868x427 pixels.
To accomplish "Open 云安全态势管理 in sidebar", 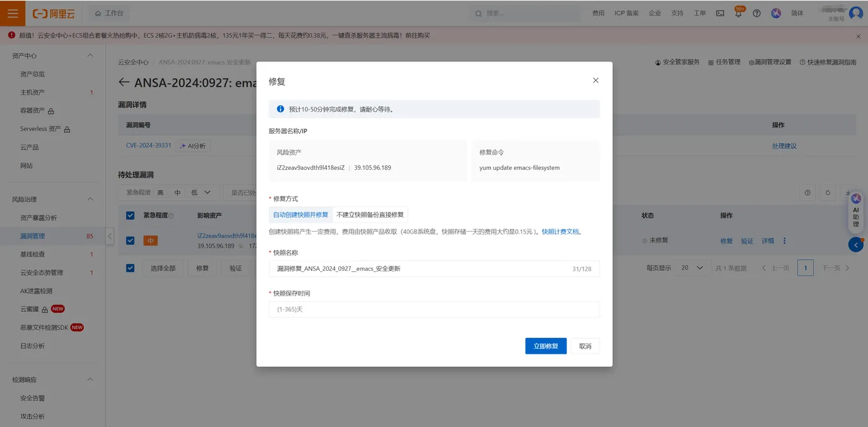I will [42, 273].
